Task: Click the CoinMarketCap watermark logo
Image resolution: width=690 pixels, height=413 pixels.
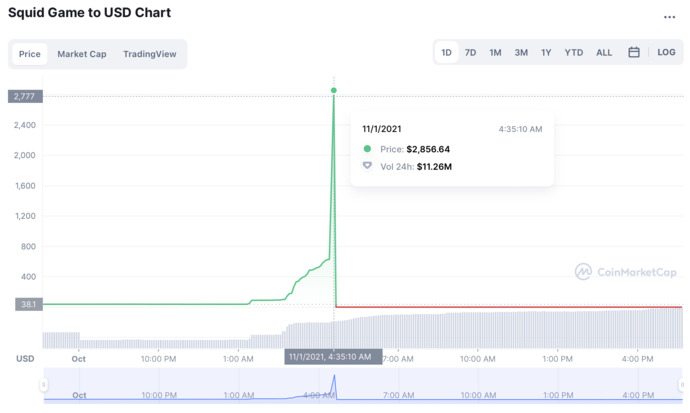Action: pyautogui.click(x=625, y=272)
